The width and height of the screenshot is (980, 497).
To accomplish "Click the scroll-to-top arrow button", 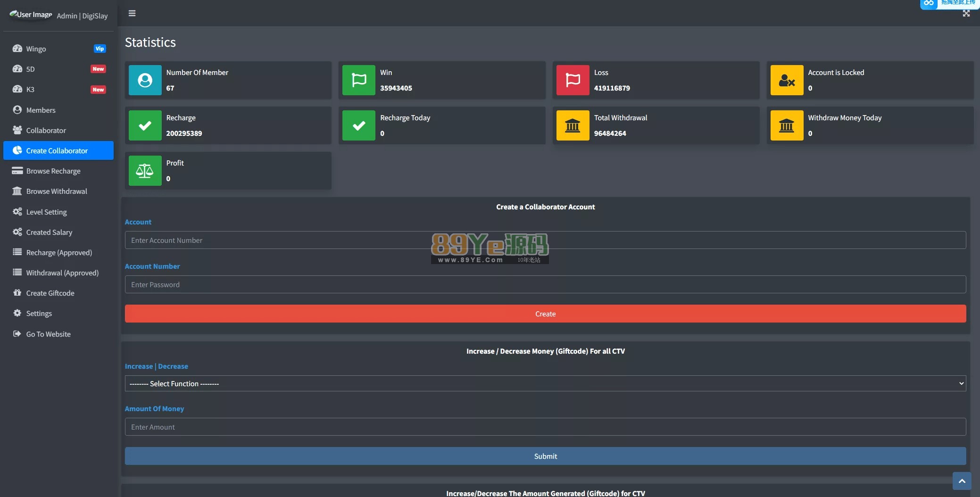I will coord(962,481).
